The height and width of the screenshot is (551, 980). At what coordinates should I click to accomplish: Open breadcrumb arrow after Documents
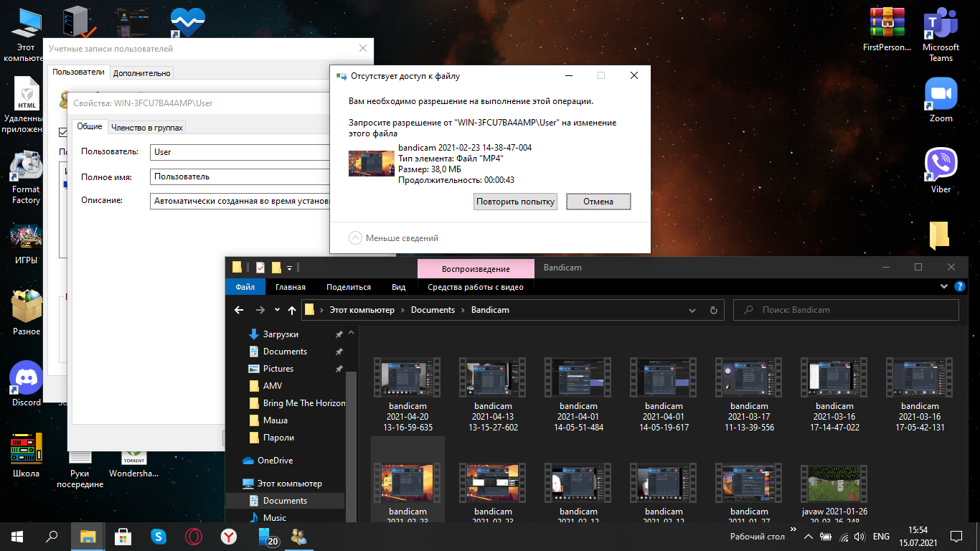(463, 310)
